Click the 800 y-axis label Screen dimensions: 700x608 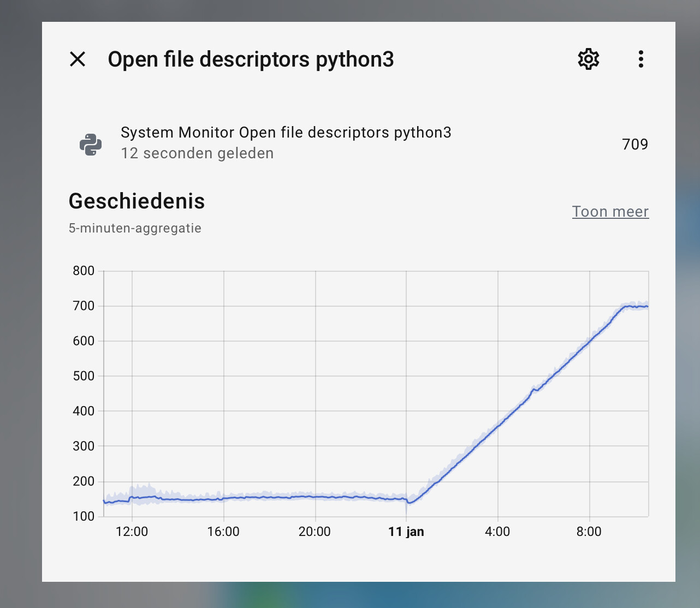click(84, 271)
